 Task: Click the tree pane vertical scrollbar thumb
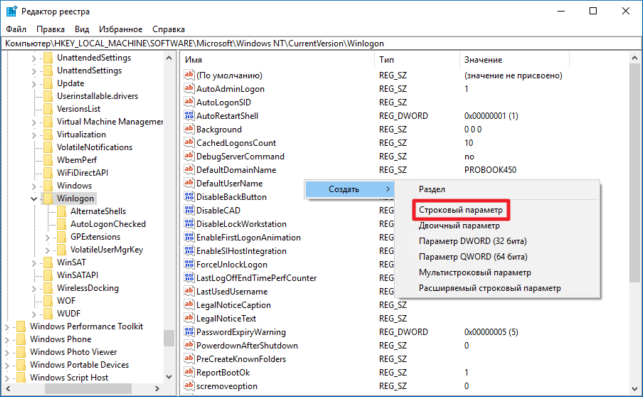pos(169,338)
